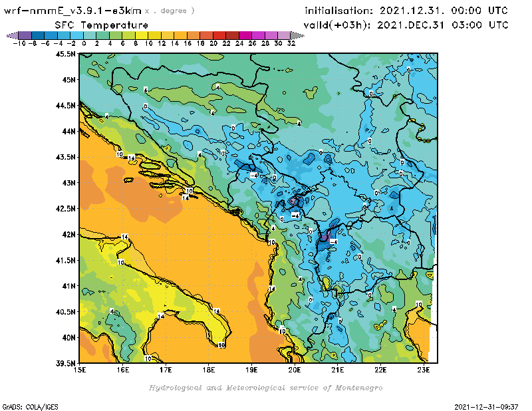Select the 40N latitude axis label
The width and height of the screenshot is (532, 411).
(68, 338)
